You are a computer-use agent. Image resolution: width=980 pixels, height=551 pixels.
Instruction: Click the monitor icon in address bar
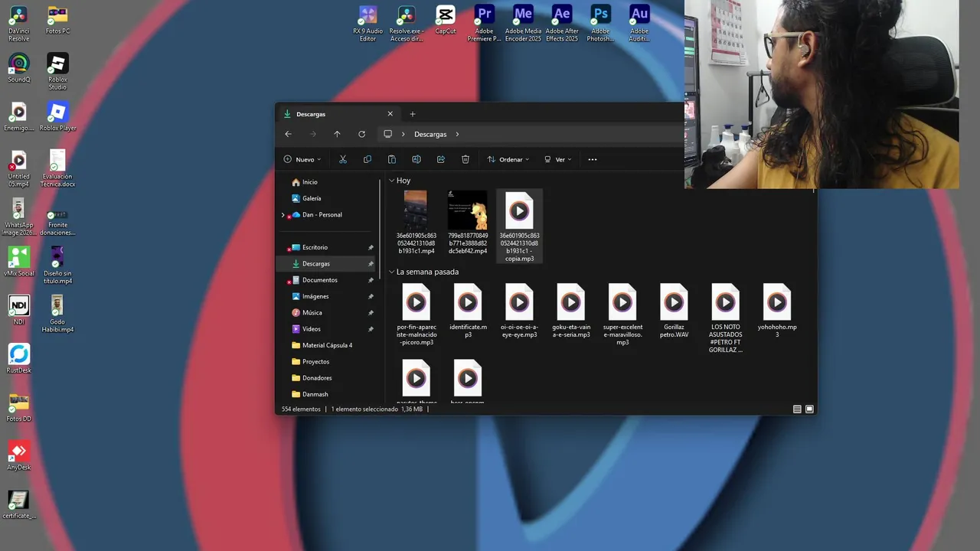(x=387, y=134)
